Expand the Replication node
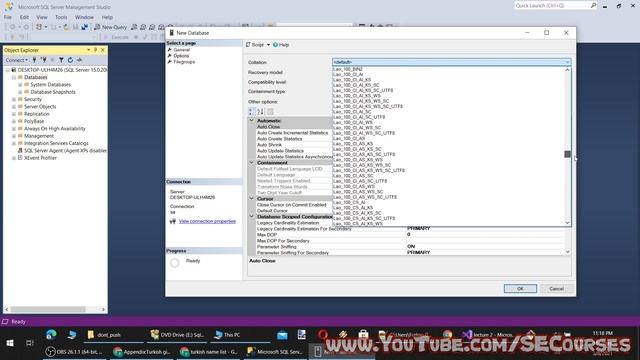This screenshot has width=640, height=360. coord(13,114)
